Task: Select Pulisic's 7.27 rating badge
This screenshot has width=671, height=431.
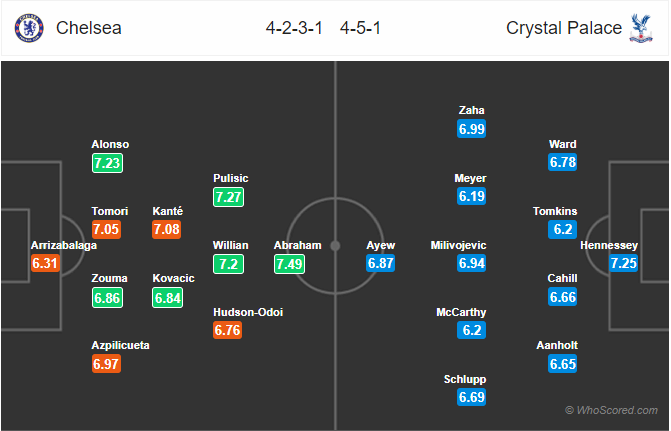Action: [x=229, y=197]
